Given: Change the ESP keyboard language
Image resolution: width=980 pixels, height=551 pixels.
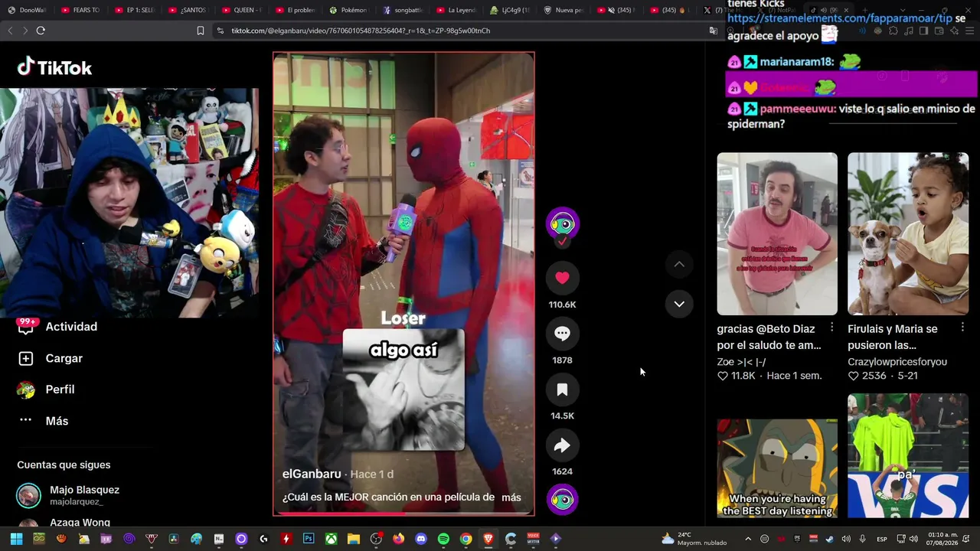Looking at the screenshot, I should [881, 539].
